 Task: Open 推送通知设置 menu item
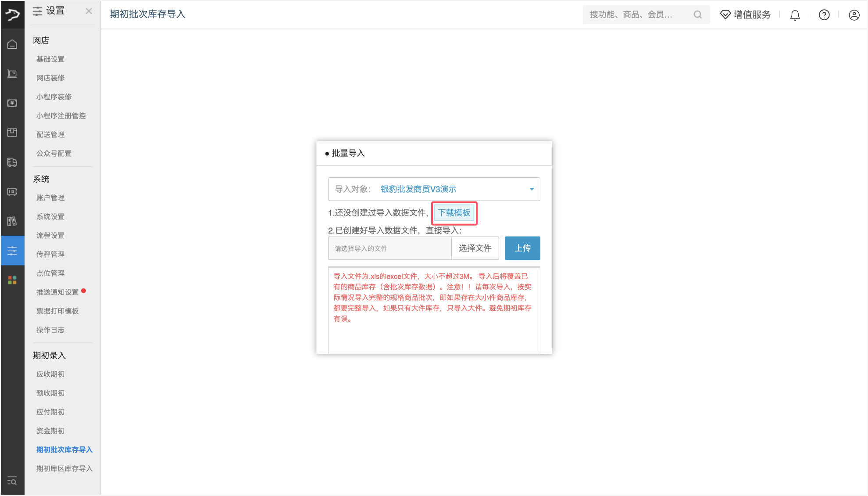coord(57,292)
